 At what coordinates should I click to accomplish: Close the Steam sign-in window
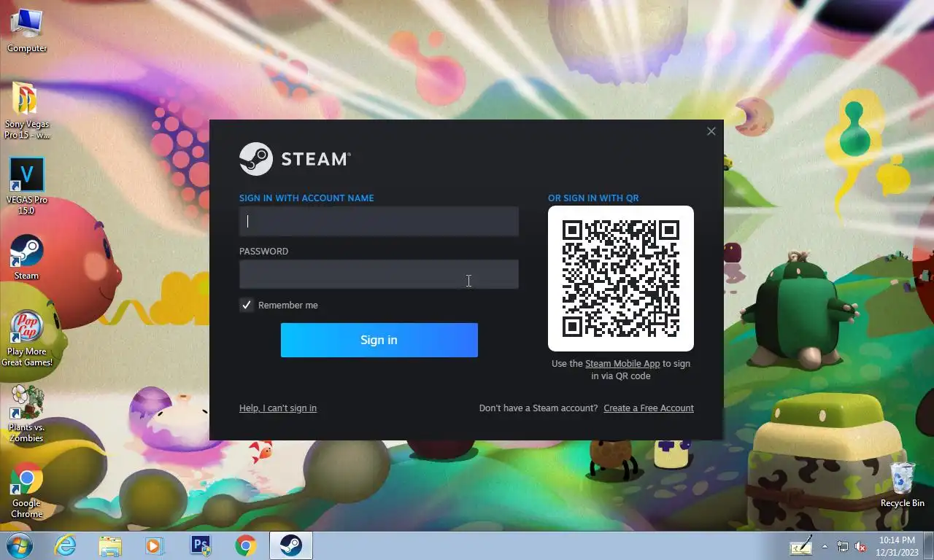click(x=711, y=131)
